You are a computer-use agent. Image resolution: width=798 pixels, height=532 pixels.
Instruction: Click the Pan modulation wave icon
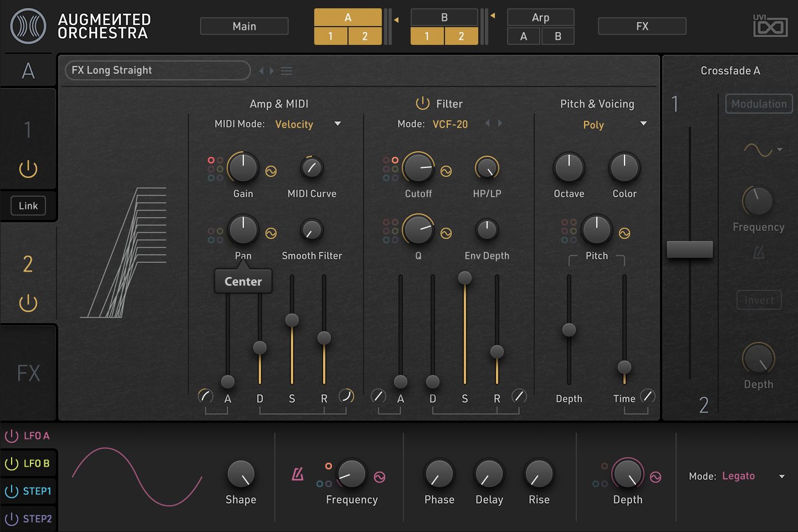click(271, 233)
